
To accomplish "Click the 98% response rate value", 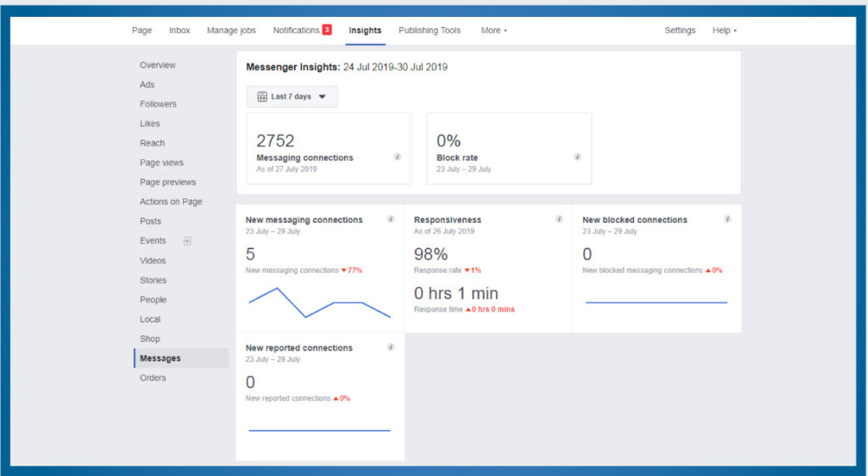I will click(431, 254).
